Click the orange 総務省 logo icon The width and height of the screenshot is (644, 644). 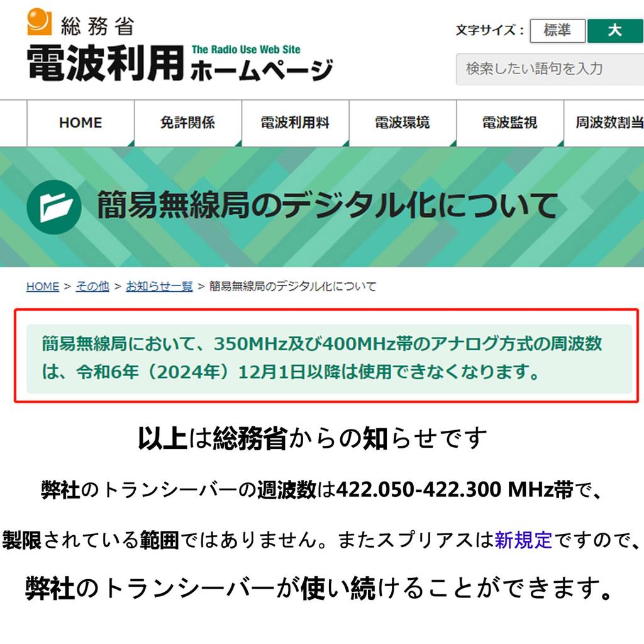40,22
